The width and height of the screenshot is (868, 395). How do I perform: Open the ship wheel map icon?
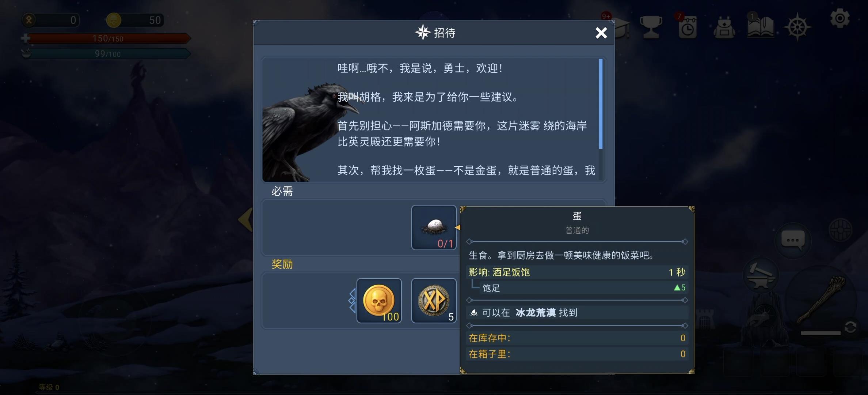pyautogui.click(x=798, y=27)
